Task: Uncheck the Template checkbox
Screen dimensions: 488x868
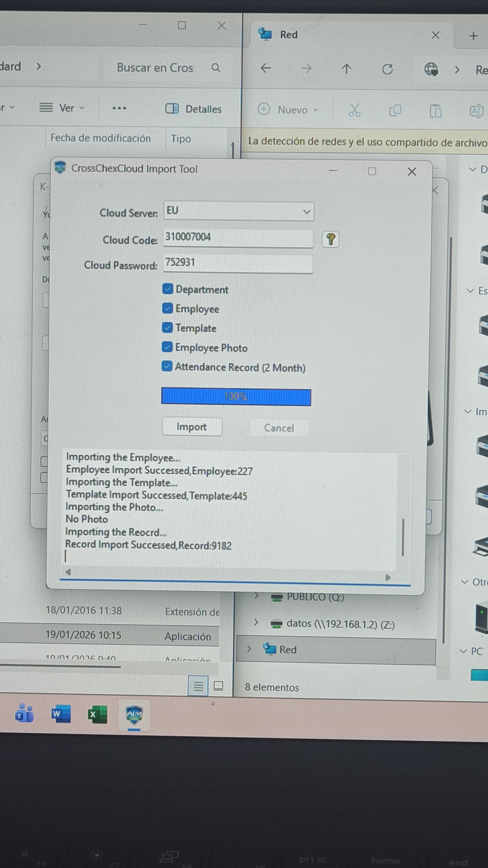Action: click(x=167, y=328)
